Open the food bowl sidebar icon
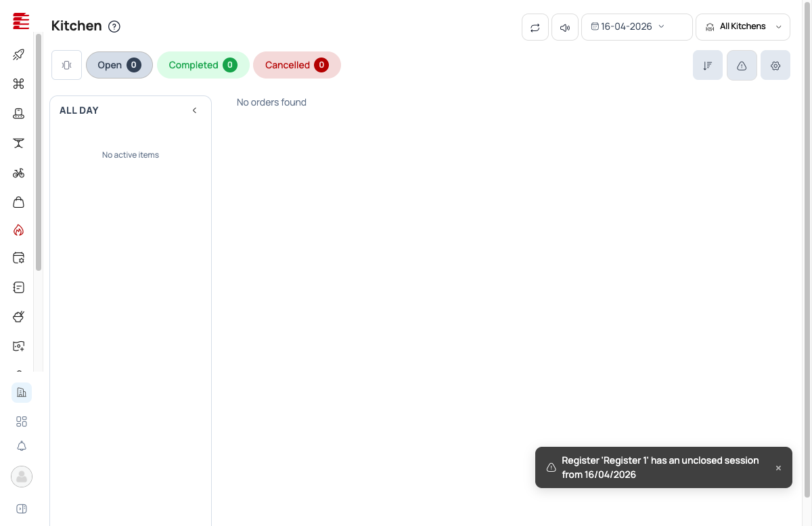 (19, 317)
